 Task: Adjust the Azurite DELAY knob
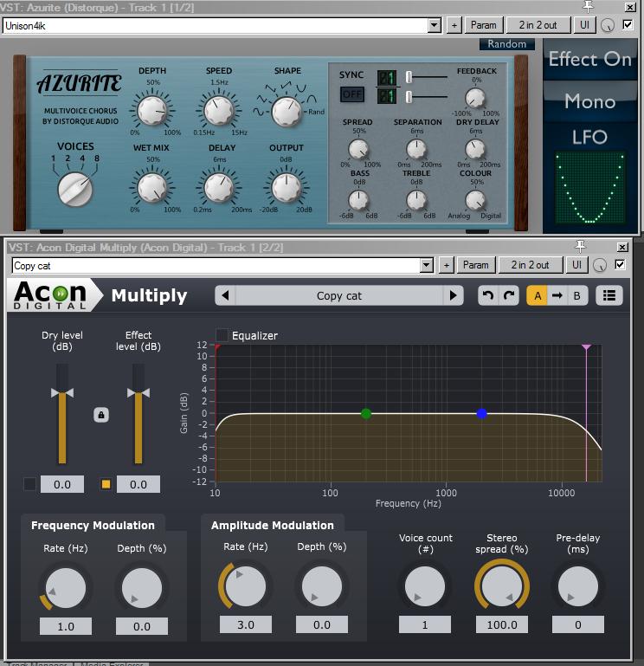(219, 188)
